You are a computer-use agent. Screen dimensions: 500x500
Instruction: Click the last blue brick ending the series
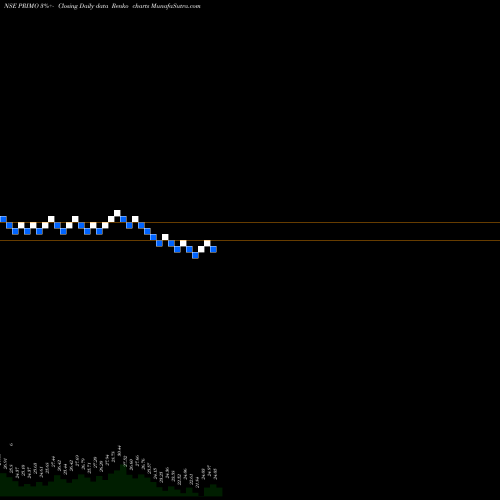[x=213, y=249]
